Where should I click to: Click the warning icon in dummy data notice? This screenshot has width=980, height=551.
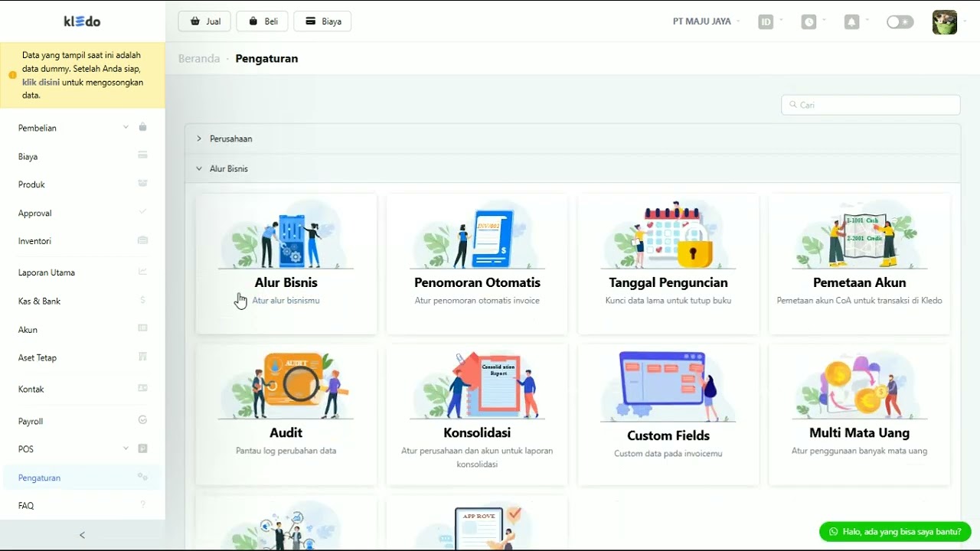pos(12,75)
